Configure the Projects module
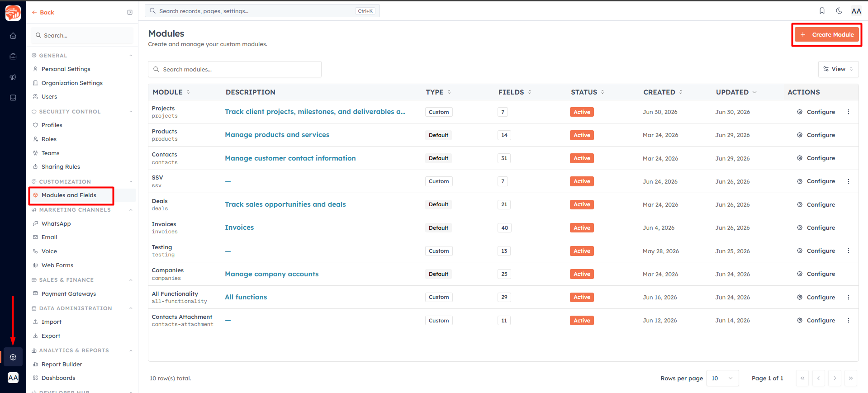 point(816,112)
